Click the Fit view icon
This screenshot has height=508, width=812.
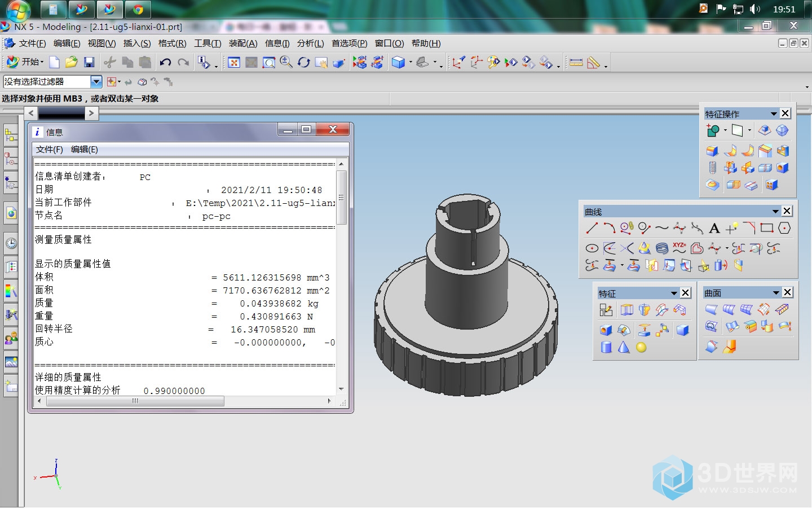tap(234, 62)
